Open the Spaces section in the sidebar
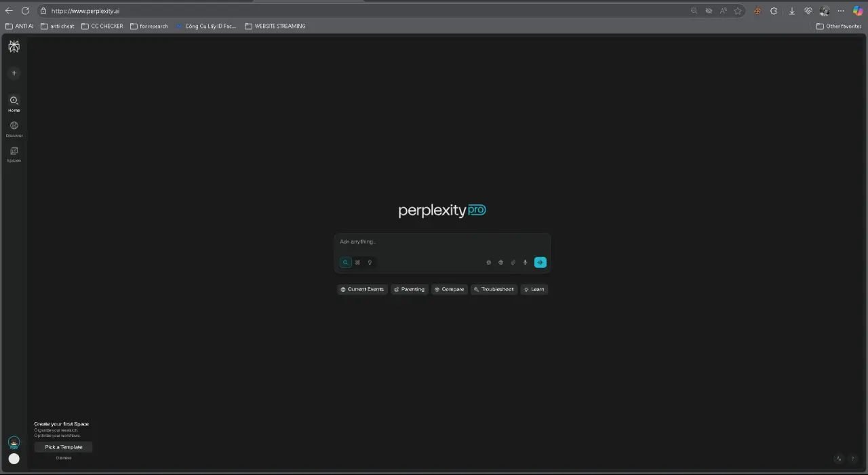This screenshot has width=868, height=475. 14,155
